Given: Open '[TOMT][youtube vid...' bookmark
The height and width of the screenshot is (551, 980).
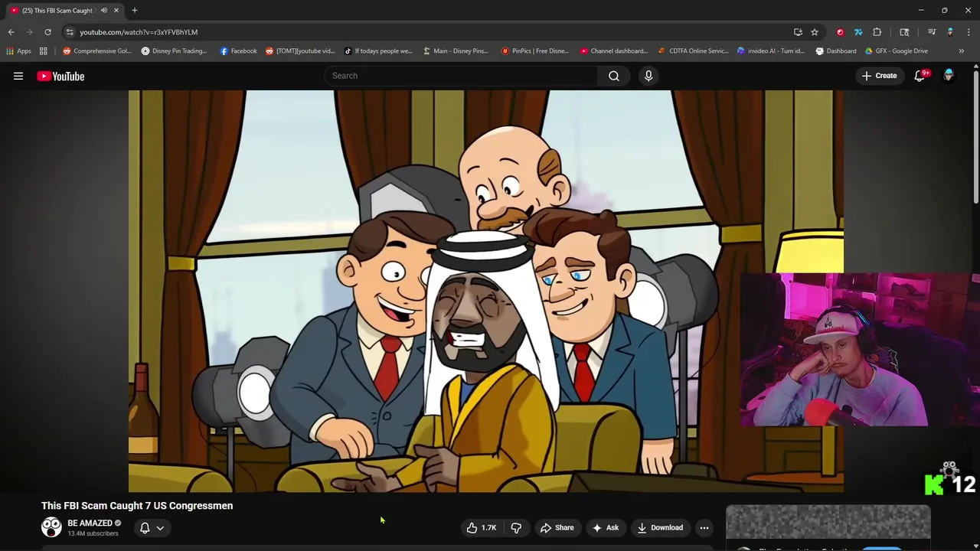Looking at the screenshot, I should coord(300,51).
